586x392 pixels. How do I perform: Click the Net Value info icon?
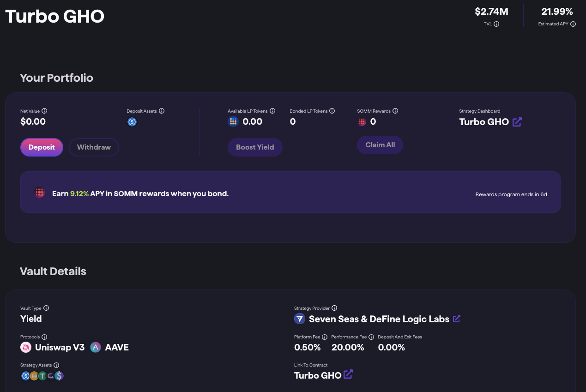(45, 111)
